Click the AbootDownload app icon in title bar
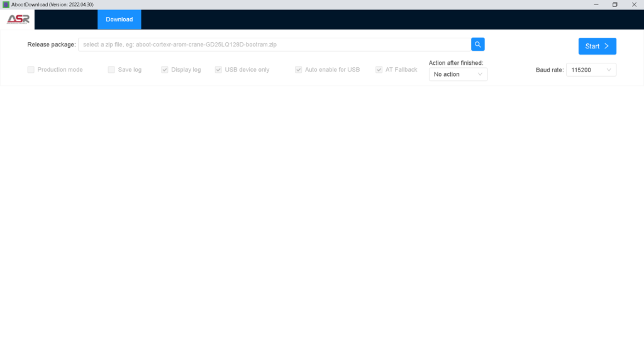 tap(6, 4)
